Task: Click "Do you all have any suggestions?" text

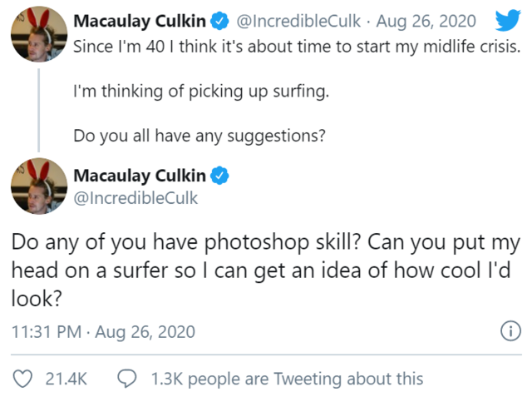Action: pyautogui.click(x=199, y=135)
